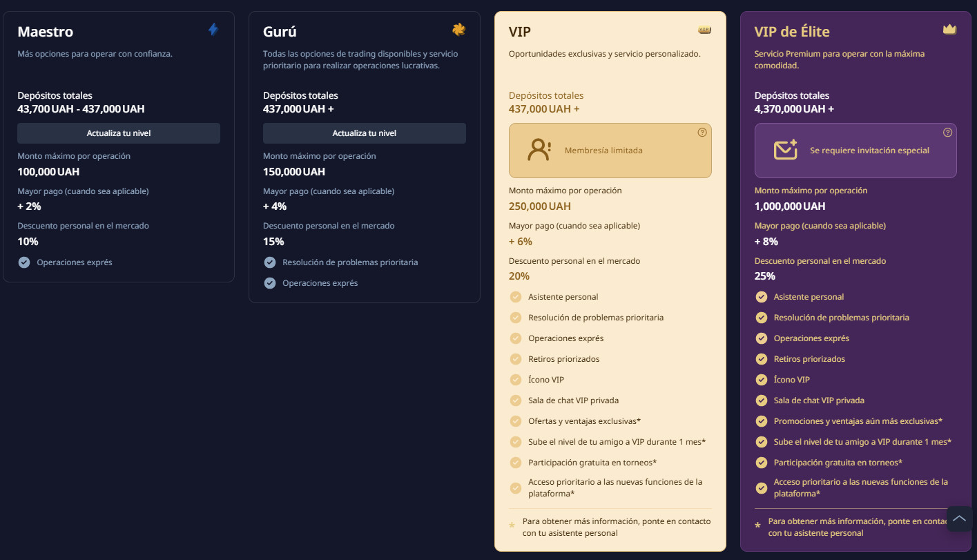977x560 pixels.
Task: Click the Resolución de problemas prioritaria checkmark in Gurú
Action: coord(270,262)
